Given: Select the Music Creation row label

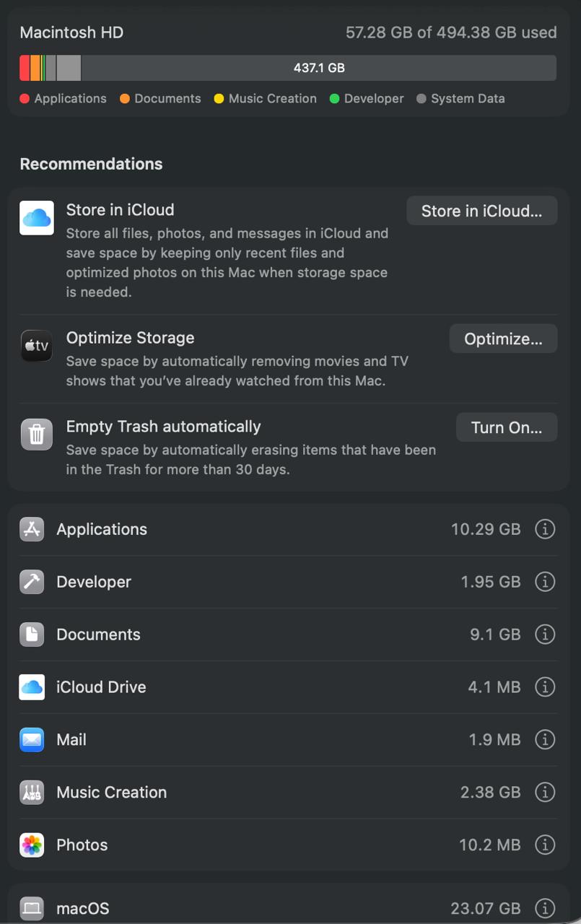Looking at the screenshot, I should click(111, 793).
